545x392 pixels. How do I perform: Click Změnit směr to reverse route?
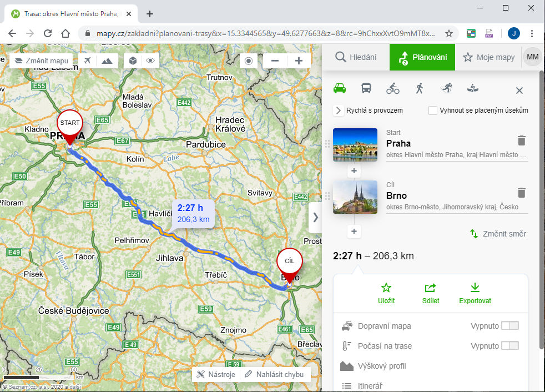coord(498,234)
